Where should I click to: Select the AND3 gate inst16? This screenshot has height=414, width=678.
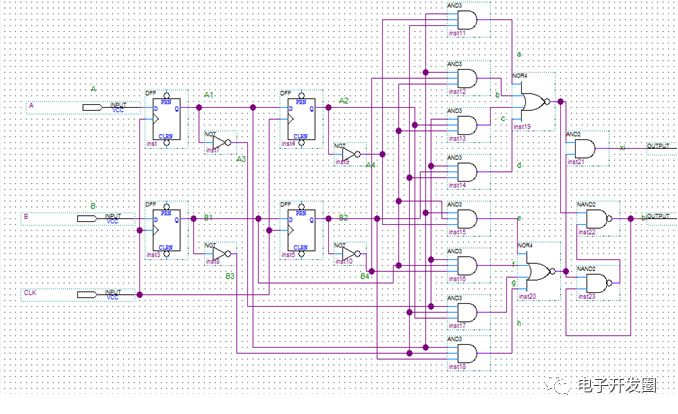click(x=467, y=266)
